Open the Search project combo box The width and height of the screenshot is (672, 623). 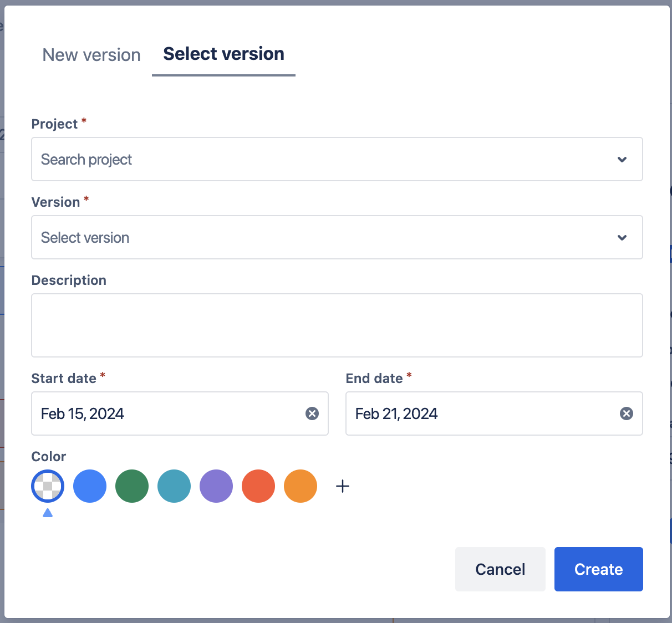(322, 160)
